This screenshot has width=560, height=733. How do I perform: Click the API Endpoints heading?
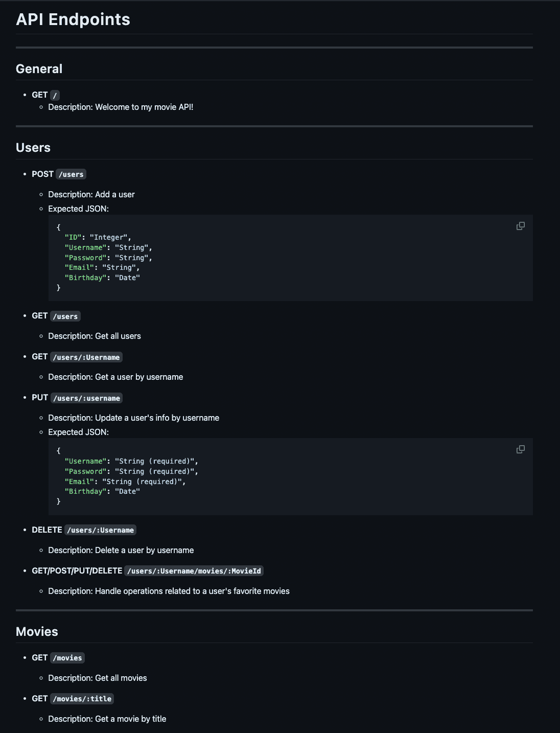pos(73,19)
